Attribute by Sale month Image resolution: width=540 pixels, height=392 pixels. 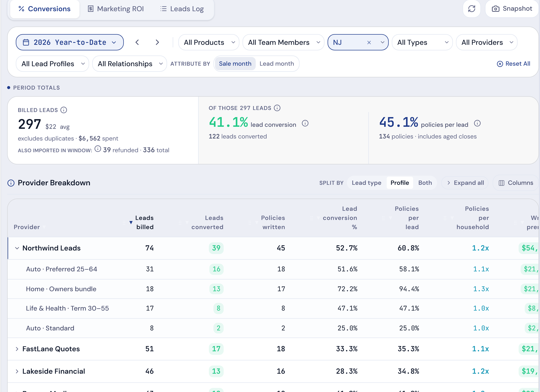[x=235, y=64]
